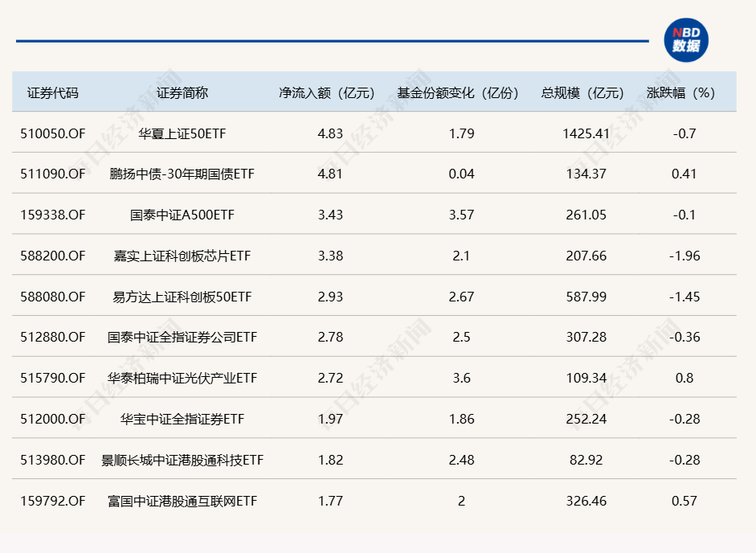Click the 基金份额变化（亿份） column header

(x=460, y=92)
